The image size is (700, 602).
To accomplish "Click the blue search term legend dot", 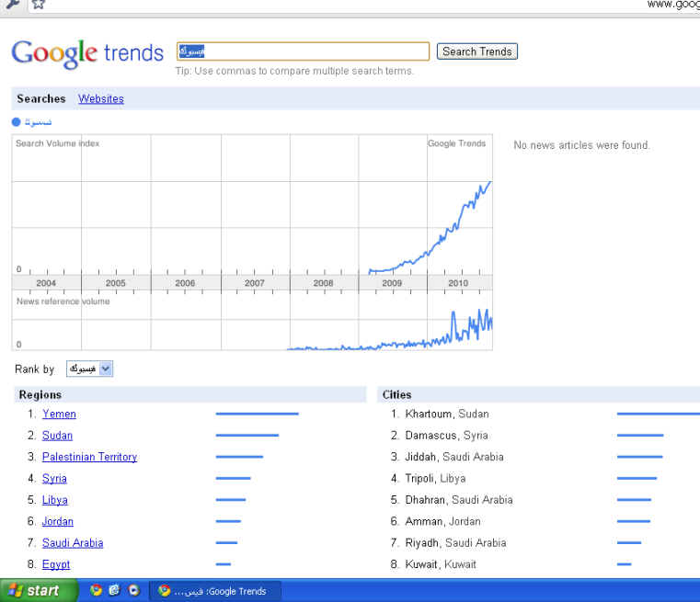I will pos(17,121).
